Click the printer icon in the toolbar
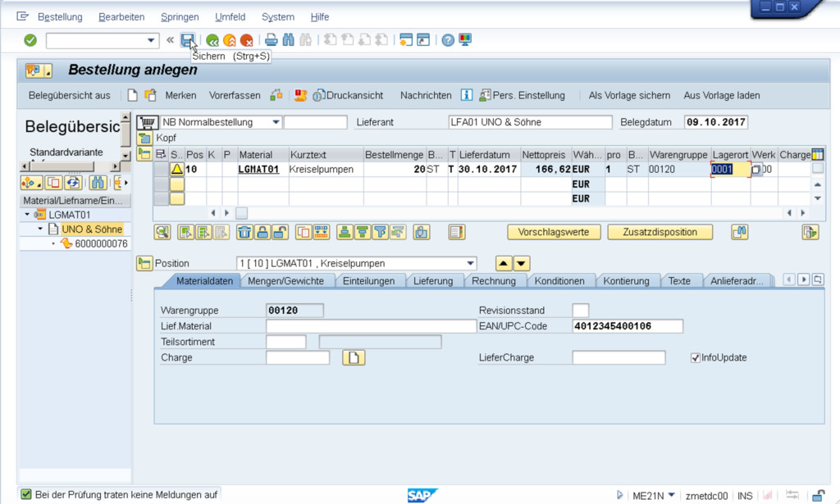This screenshot has height=504, width=840. (x=271, y=40)
